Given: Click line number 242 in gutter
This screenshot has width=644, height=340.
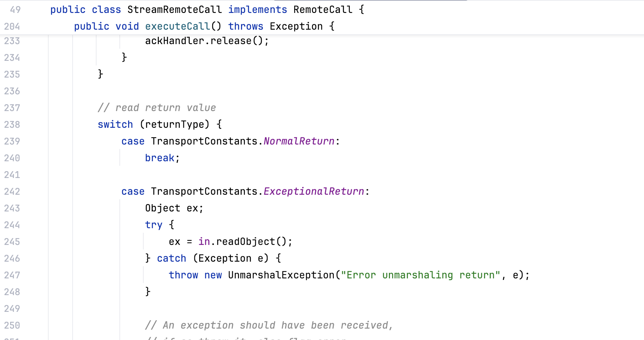Looking at the screenshot, I should 12,191.
